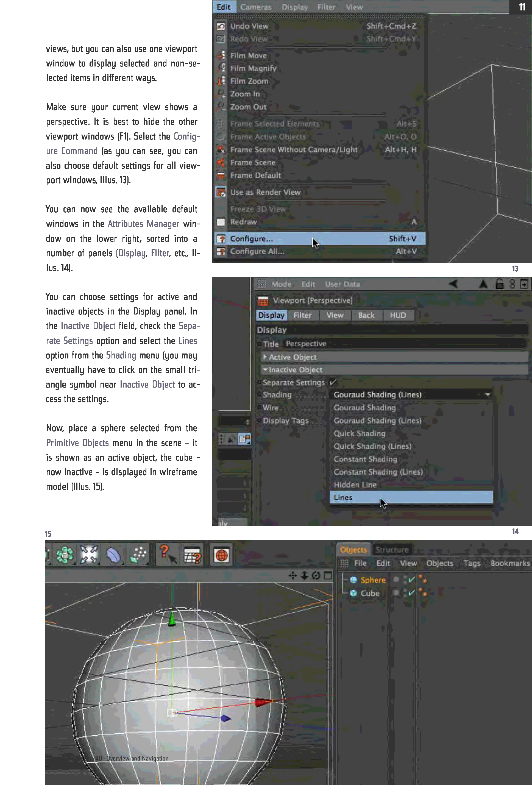
Task: Uncheck the Separate Settings checkbox
Action: 333,382
